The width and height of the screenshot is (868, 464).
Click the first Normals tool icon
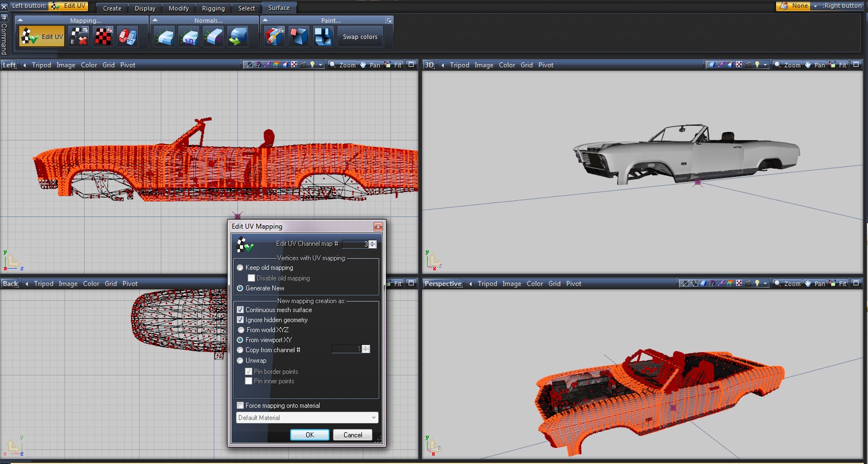(x=165, y=37)
